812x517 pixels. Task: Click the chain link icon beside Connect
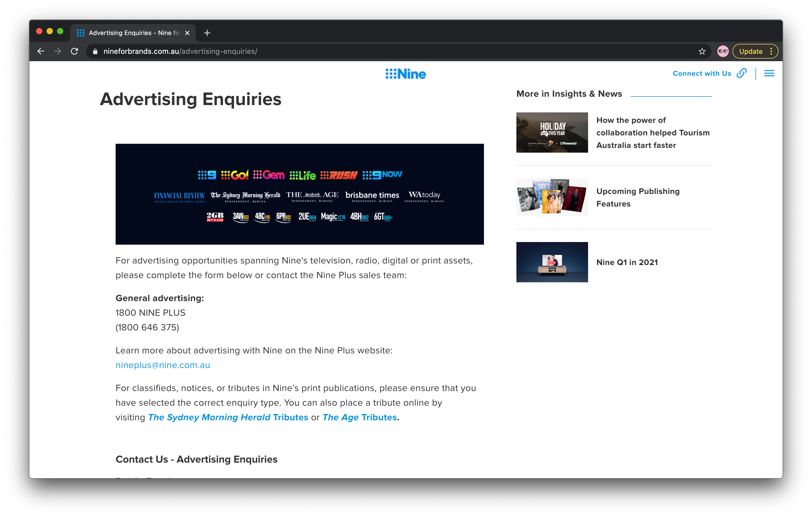(x=742, y=73)
